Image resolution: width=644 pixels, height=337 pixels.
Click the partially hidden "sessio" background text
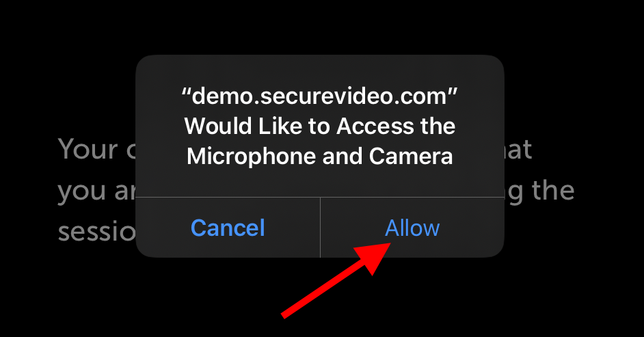click(x=96, y=232)
